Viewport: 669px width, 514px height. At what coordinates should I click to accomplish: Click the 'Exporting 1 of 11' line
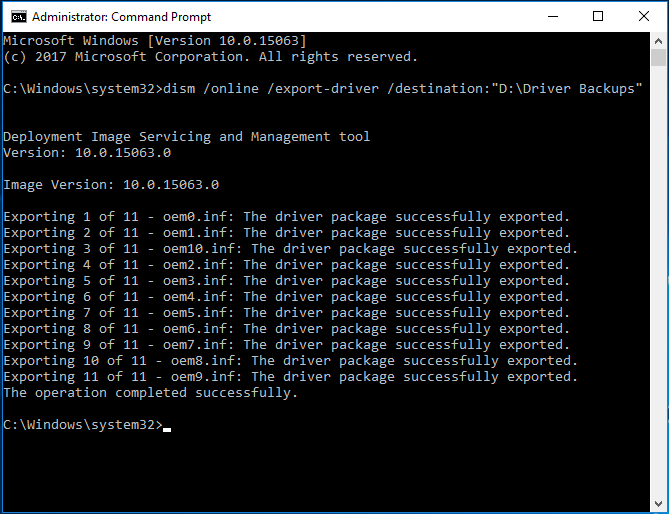(286, 217)
